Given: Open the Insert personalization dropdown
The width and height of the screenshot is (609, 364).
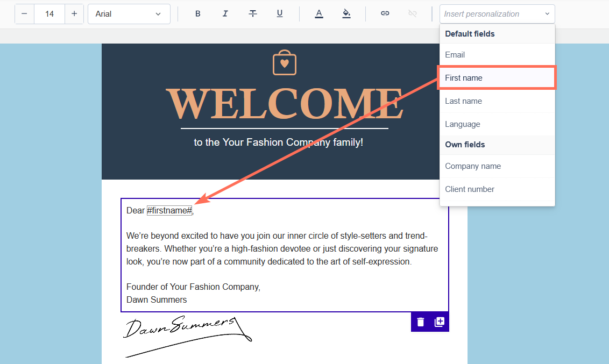Looking at the screenshot, I should click(497, 14).
